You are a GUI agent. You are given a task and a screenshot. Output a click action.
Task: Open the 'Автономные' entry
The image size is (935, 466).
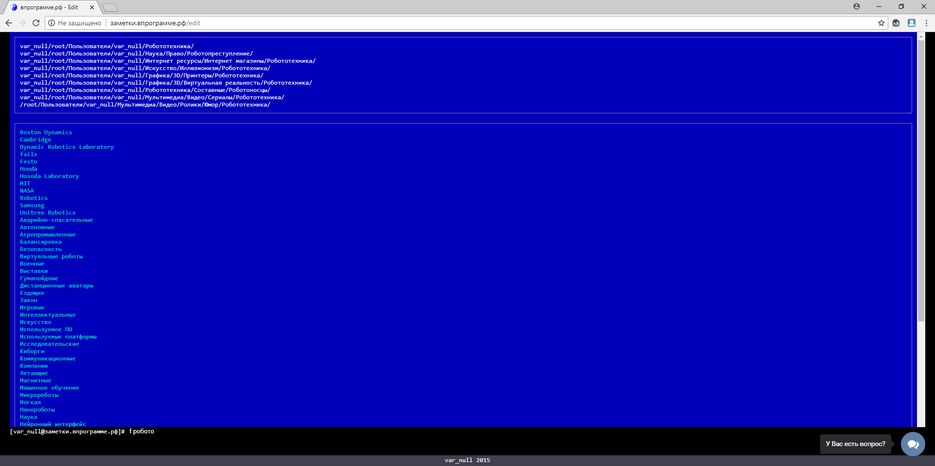pos(37,227)
